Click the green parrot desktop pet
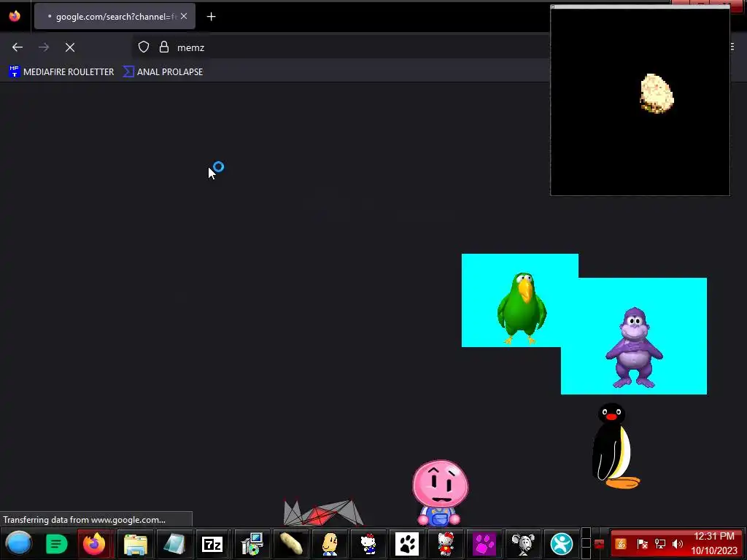 click(522, 308)
